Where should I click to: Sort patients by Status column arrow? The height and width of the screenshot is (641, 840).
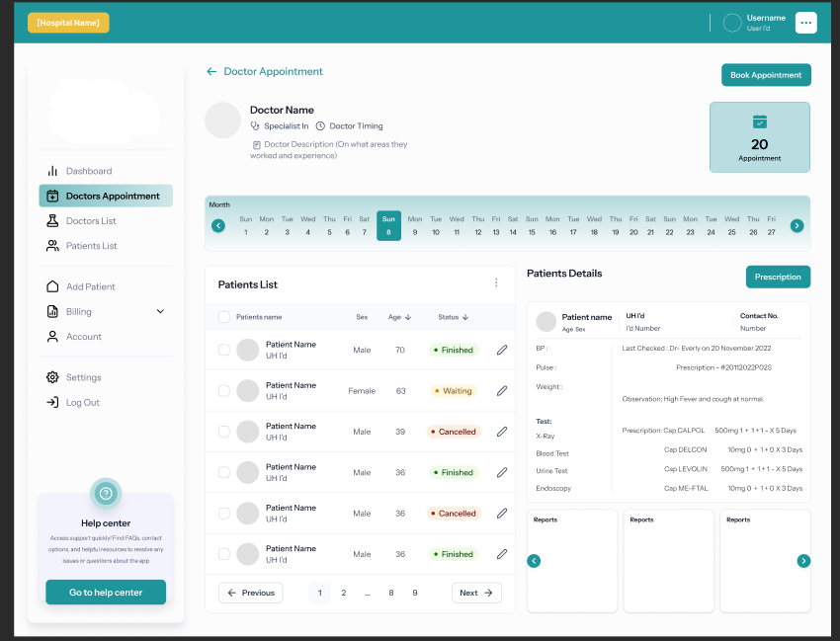click(x=465, y=318)
